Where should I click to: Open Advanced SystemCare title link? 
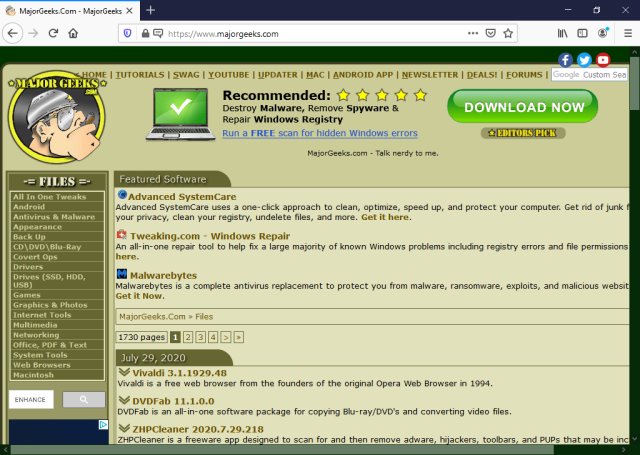182,197
